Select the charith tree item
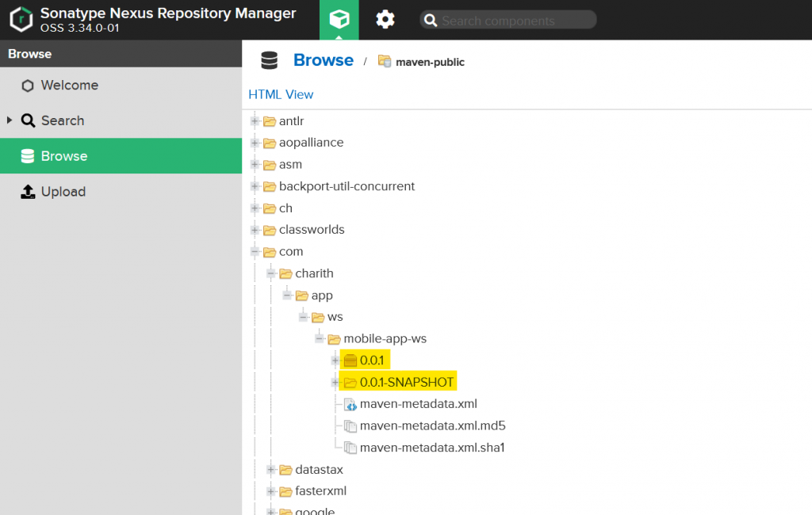 pyautogui.click(x=314, y=273)
